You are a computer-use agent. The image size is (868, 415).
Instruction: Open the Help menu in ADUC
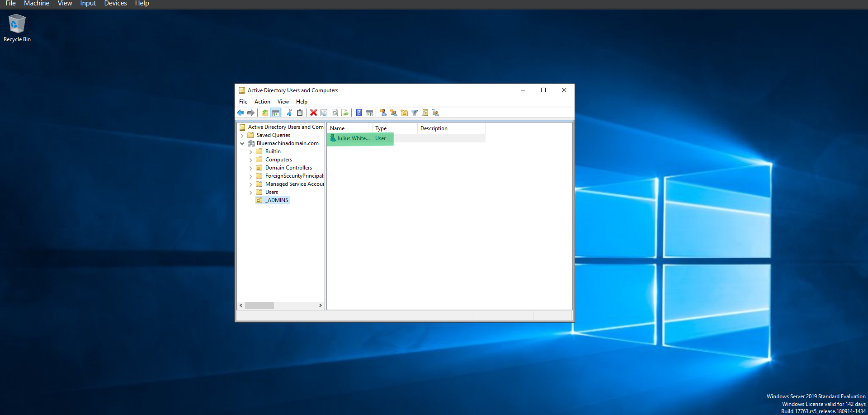(302, 102)
